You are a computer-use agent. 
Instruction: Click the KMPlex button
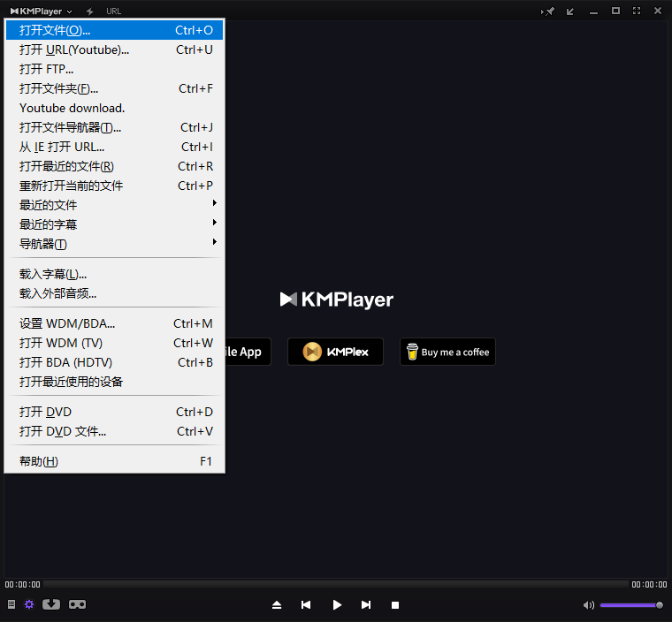click(x=336, y=352)
